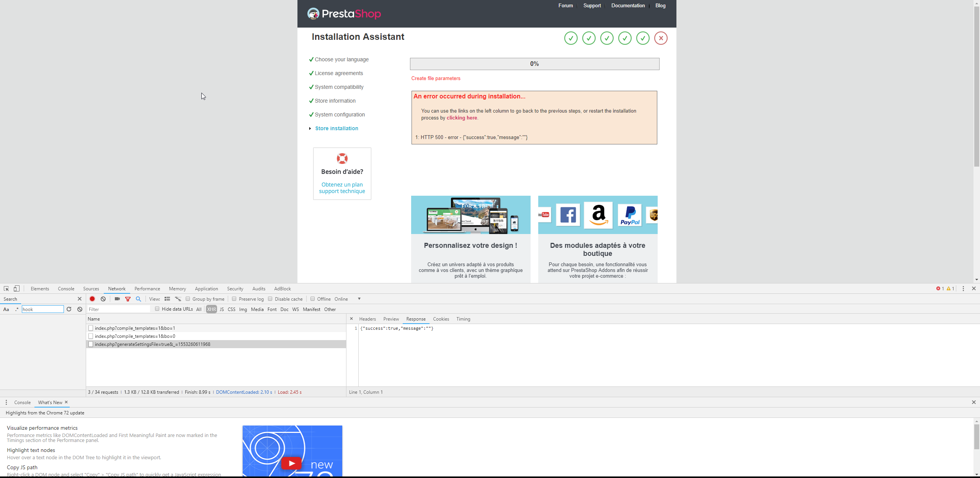Open the Elements tab in DevTools

coord(40,289)
